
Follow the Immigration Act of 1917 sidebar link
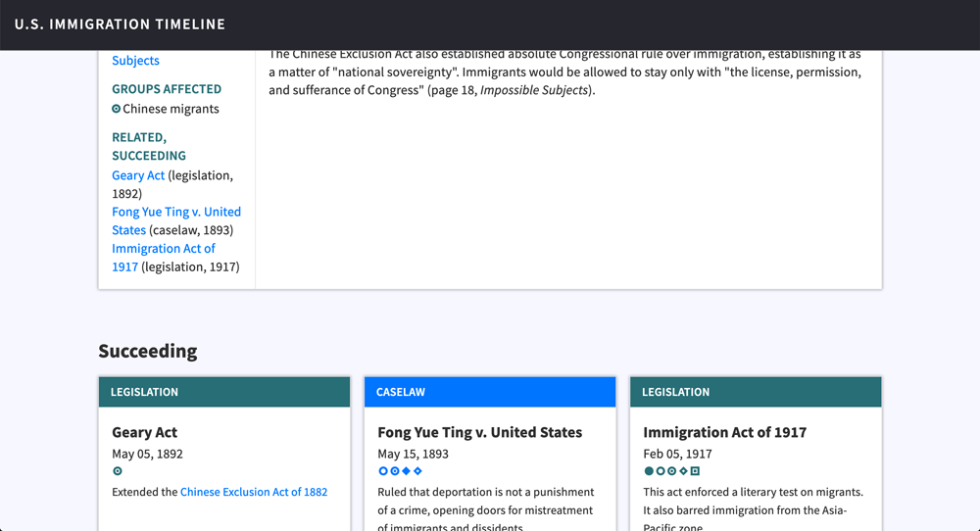click(x=163, y=249)
